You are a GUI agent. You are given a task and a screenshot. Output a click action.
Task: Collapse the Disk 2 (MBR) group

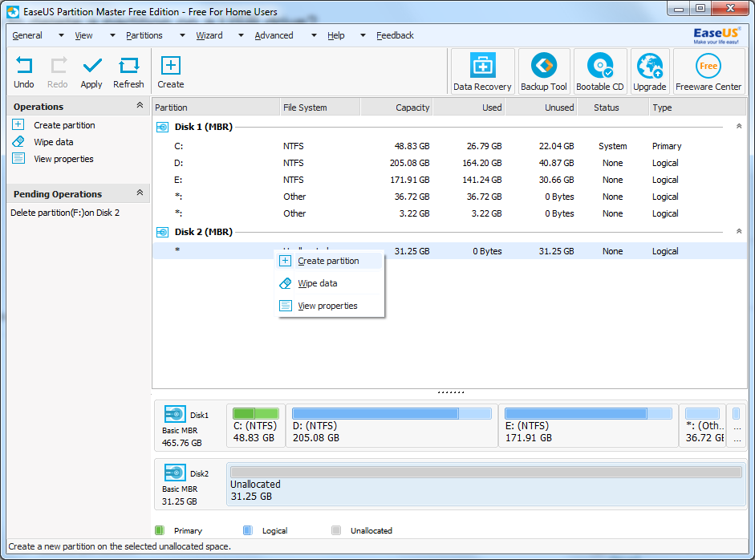pyautogui.click(x=739, y=231)
